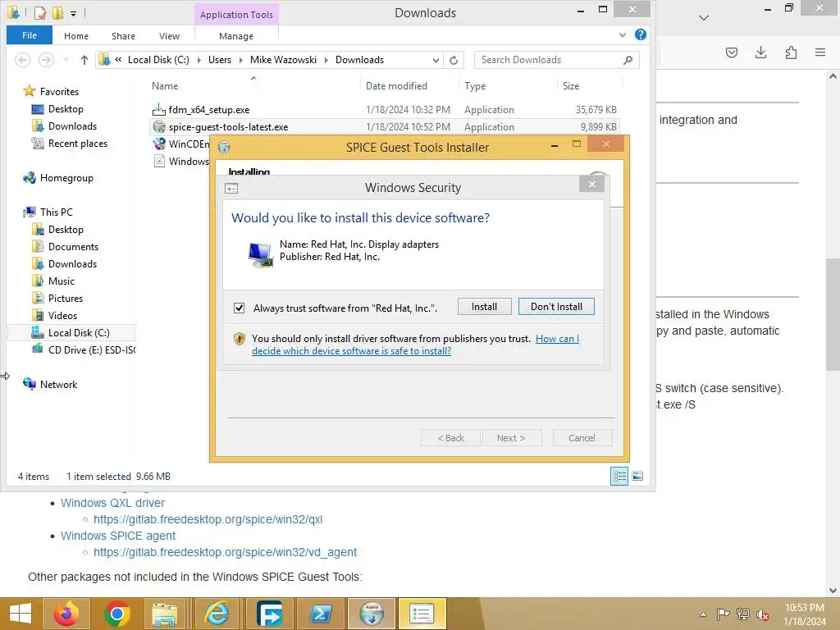This screenshot has height=630, width=840.
Task: Sort by the Name column header
Action: [165, 85]
